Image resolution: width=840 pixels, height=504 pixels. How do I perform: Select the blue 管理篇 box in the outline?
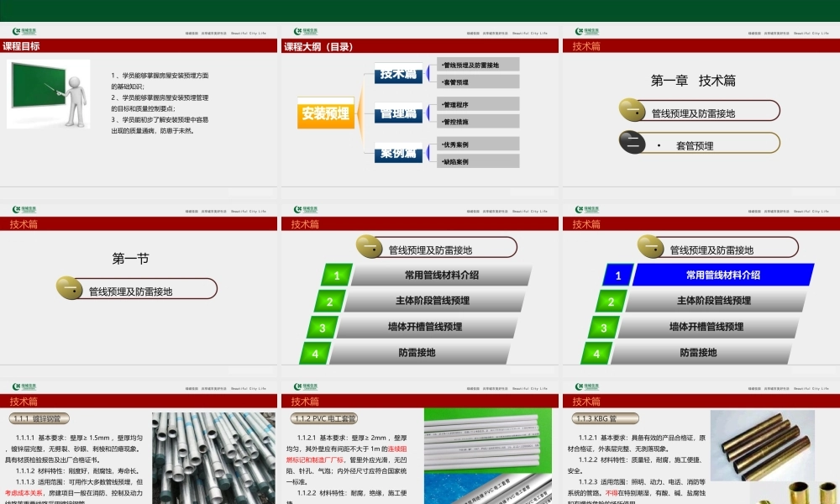coord(398,113)
